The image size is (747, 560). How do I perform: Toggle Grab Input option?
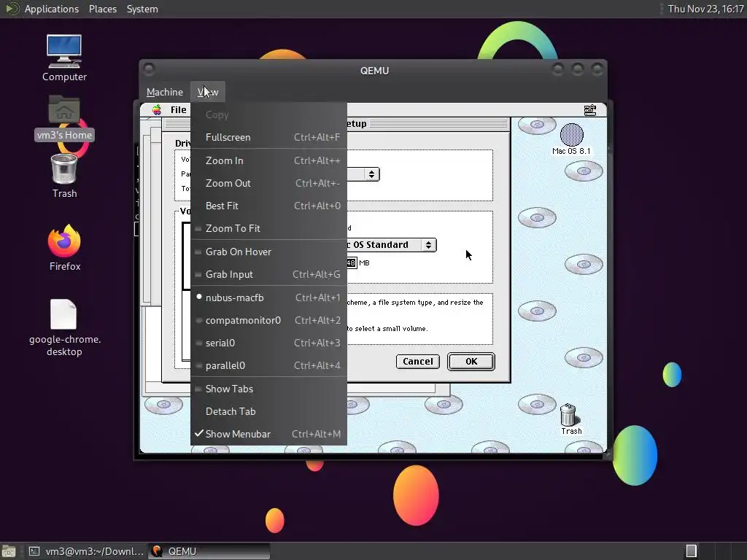(x=268, y=274)
